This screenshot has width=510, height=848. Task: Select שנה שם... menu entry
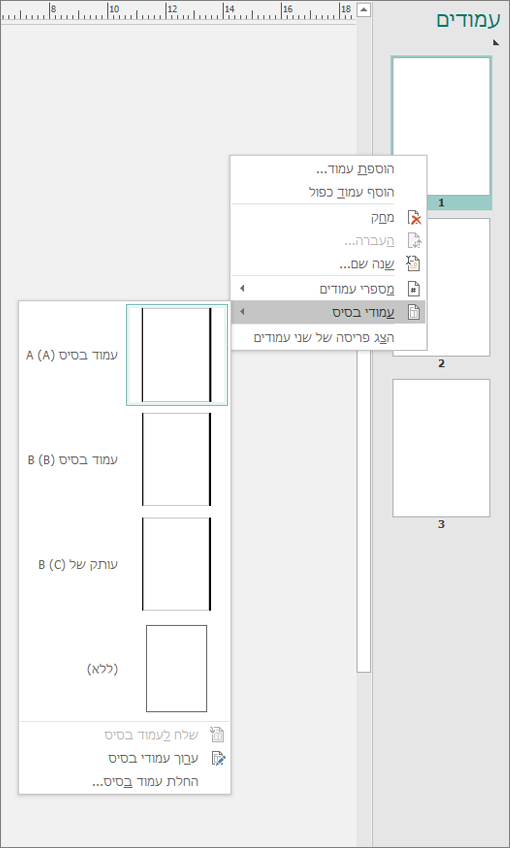pos(367,265)
